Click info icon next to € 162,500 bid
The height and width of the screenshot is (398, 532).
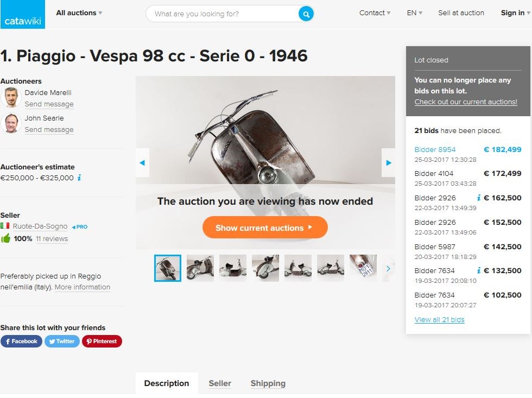tap(478, 198)
